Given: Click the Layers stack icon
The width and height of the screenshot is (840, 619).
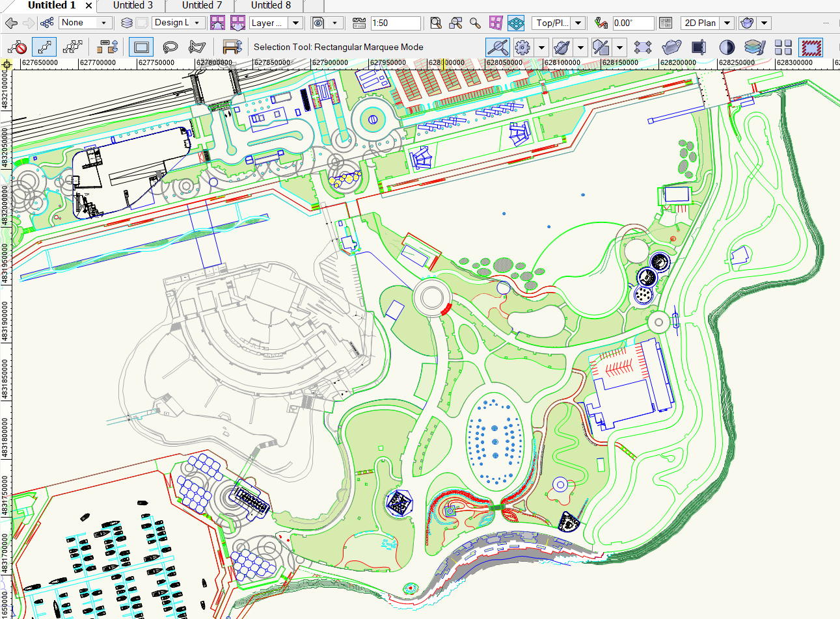Looking at the screenshot, I should [x=127, y=23].
